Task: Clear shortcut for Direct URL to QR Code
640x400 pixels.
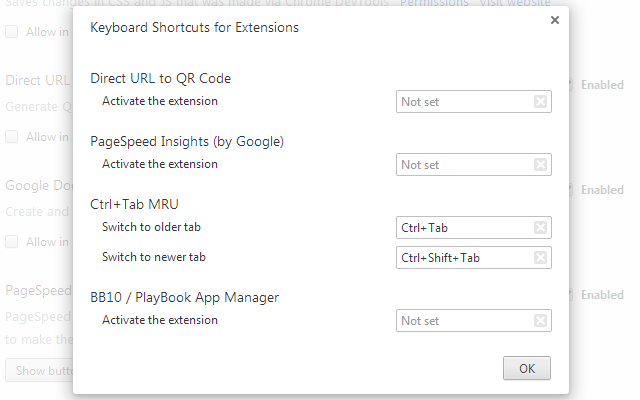Action: 540,101
